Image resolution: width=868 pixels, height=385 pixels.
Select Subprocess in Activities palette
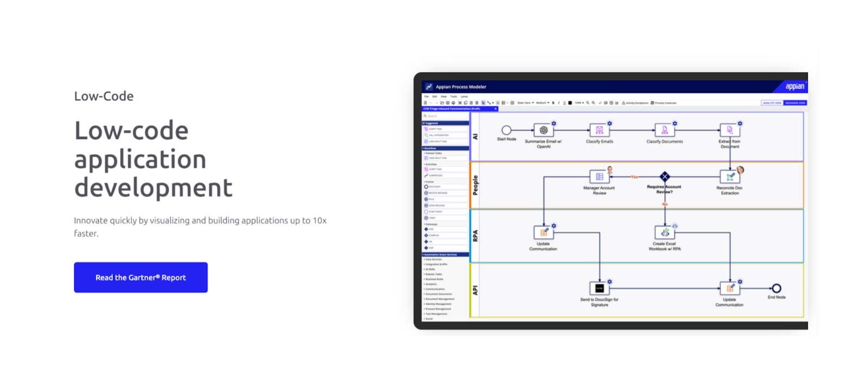click(x=445, y=175)
